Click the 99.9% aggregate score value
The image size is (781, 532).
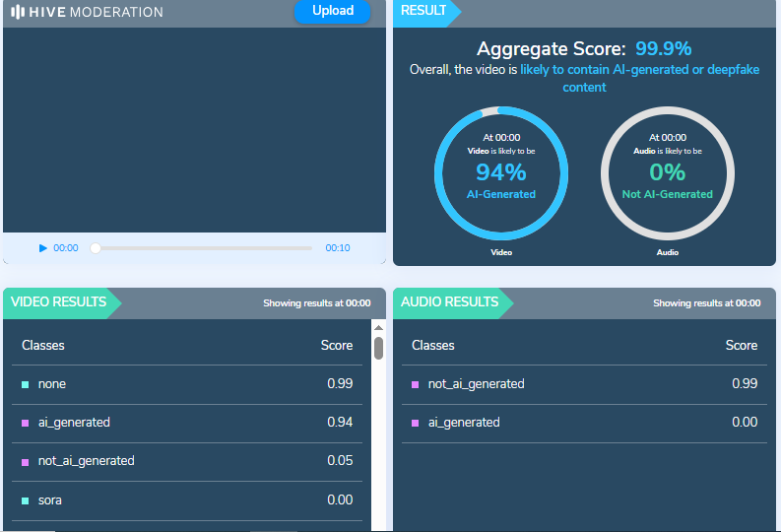tap(663, 49)
